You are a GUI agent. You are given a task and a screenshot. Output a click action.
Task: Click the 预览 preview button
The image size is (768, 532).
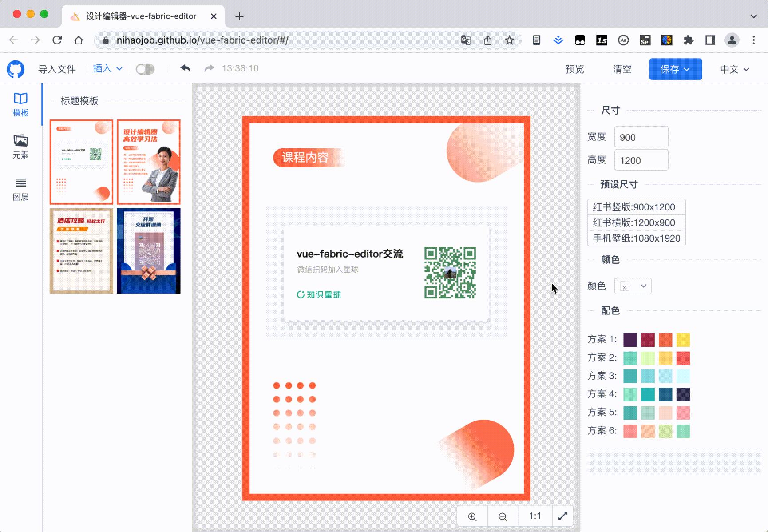point(574,69)
